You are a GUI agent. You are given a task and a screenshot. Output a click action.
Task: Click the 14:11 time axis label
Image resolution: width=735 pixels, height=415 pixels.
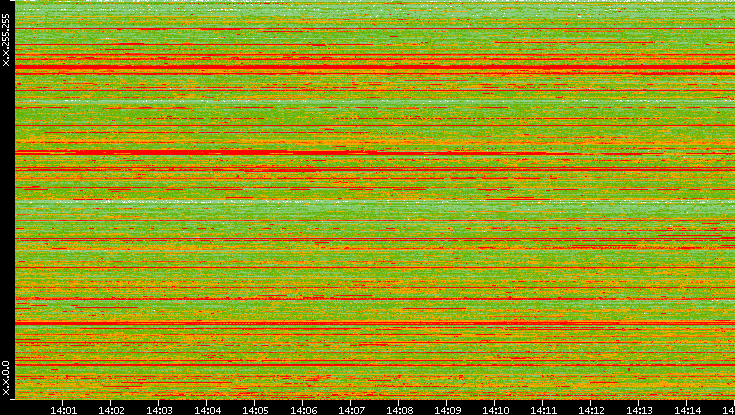[x=543, y=410]
